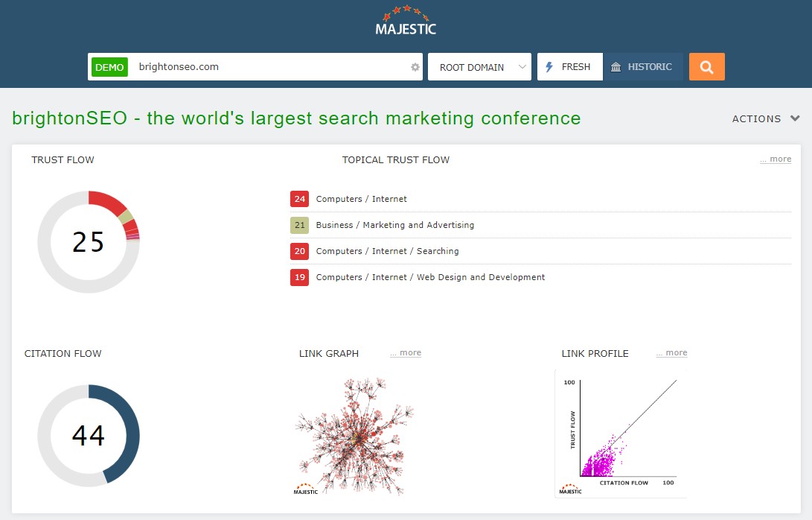Open more Topical Trust Flow details
The image size is (812, 520).
776,159
